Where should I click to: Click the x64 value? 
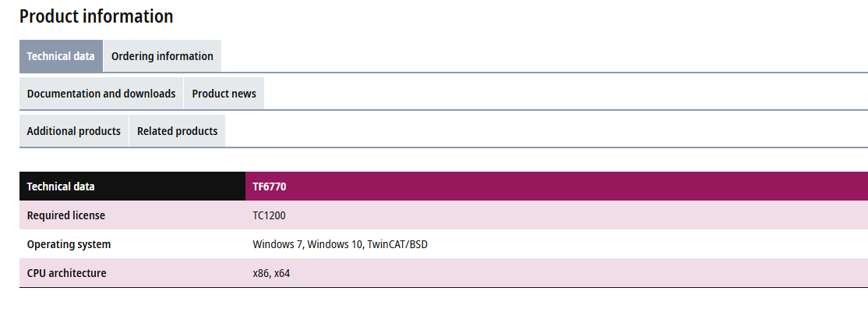point(282,273)
